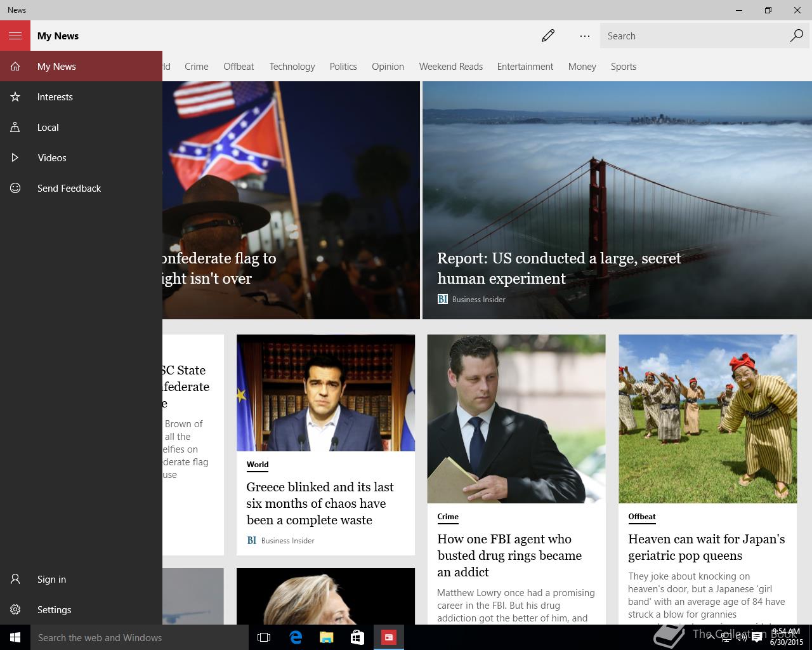Screen dimensions: 812x650
Task: Choose Send Feedback in the sidebar
Action: coord(81,188)
